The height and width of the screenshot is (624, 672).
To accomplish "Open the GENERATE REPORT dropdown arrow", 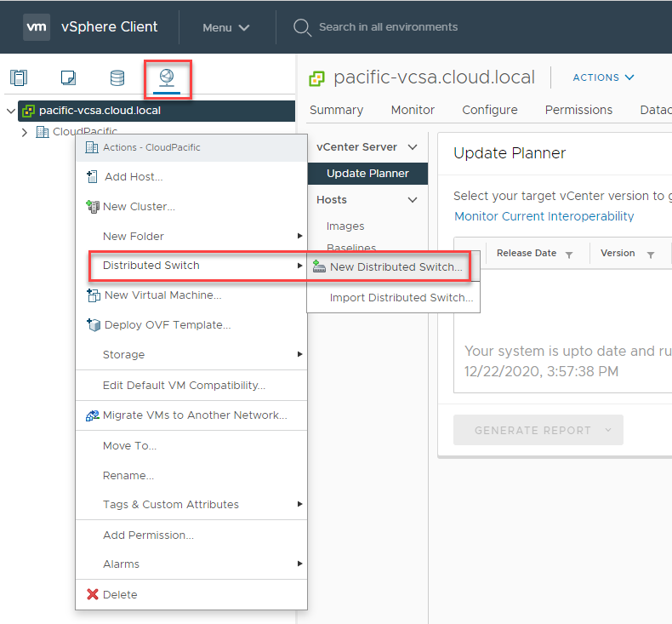I will [608, 430].
